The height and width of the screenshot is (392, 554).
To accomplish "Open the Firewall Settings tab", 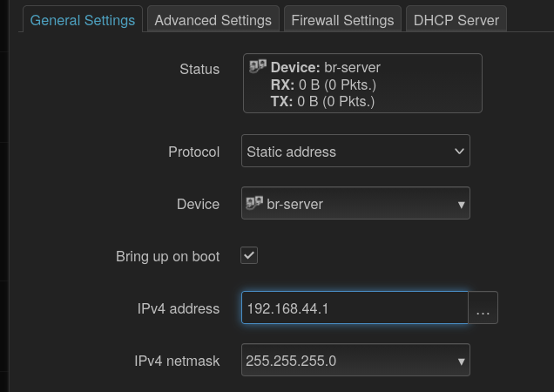I will coord(342,20).
